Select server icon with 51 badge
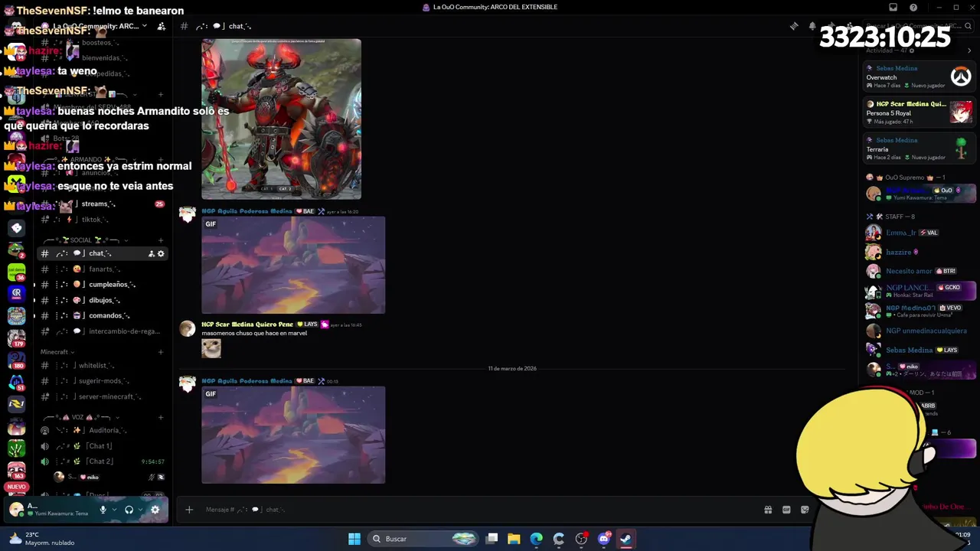This screenshot has width=980, height=551. coord(16,381)
